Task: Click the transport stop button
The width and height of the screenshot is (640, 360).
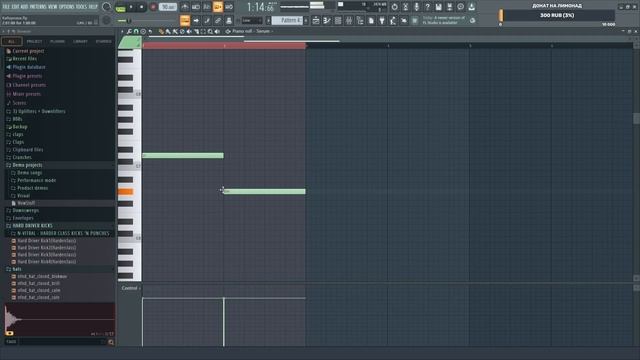Action: [x=142, y=7]
